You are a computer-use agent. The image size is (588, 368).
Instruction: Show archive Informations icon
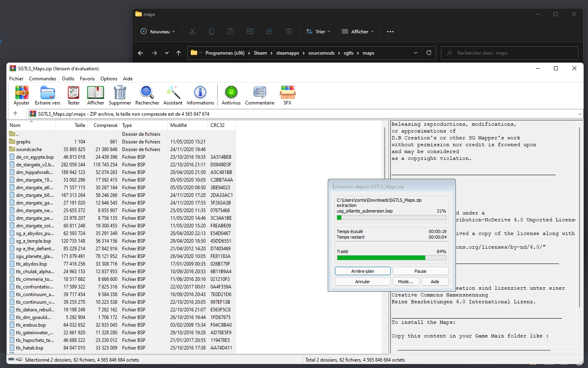pos(200,95)
